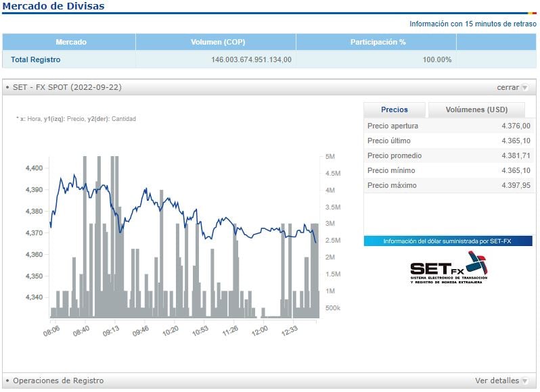Click the SET-FX logo image

pyautogui.click(x=448, y=268)
